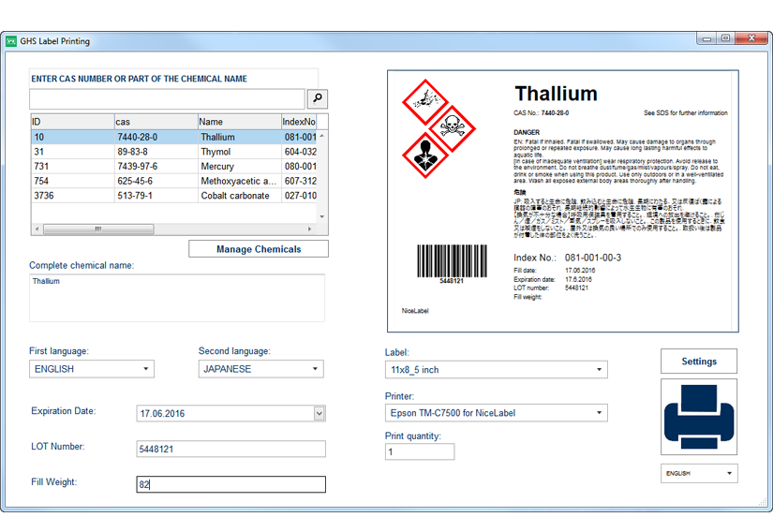773x532 pixels.
Task: Select the Methoxyacetic a... row
Action: [174, 181]
